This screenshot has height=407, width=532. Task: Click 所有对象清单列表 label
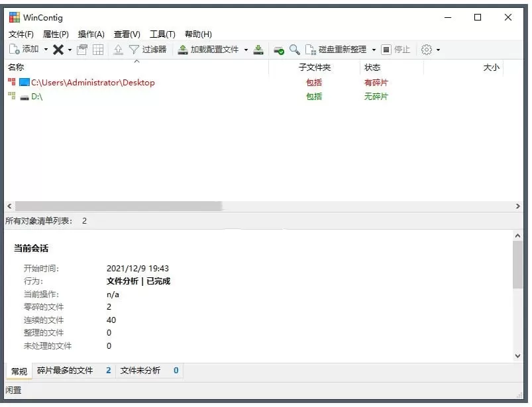click(x=38, y=221)
